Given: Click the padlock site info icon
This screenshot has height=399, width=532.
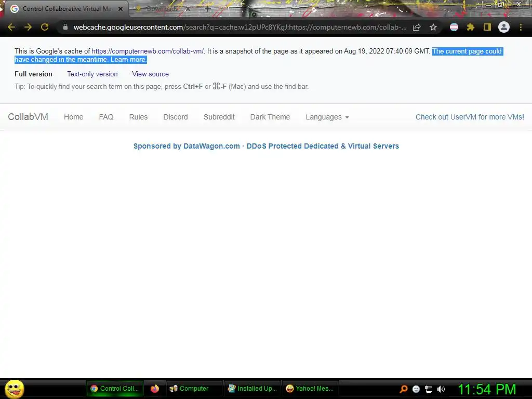Looking at the screenshot, I should (x=65, y=27).
